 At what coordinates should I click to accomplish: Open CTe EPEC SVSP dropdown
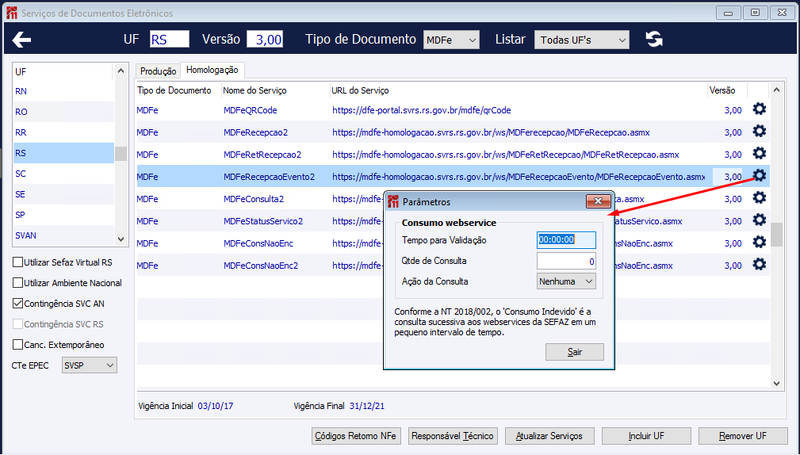(89, 365)
